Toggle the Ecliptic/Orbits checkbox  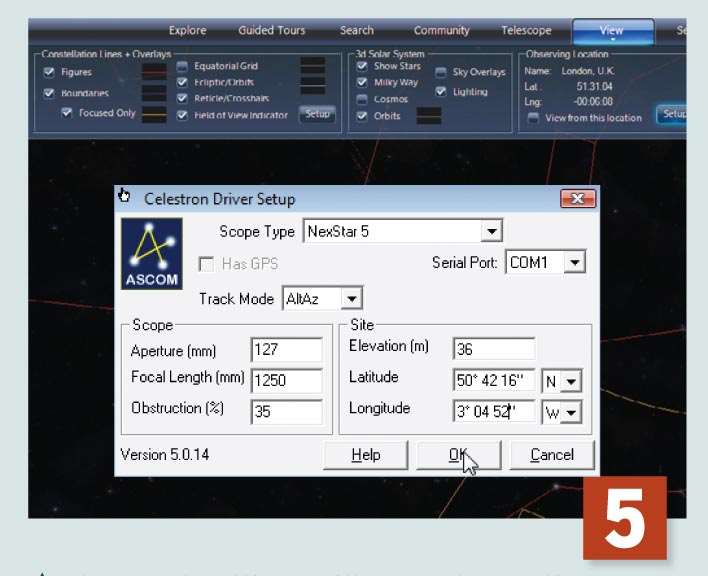182,82
